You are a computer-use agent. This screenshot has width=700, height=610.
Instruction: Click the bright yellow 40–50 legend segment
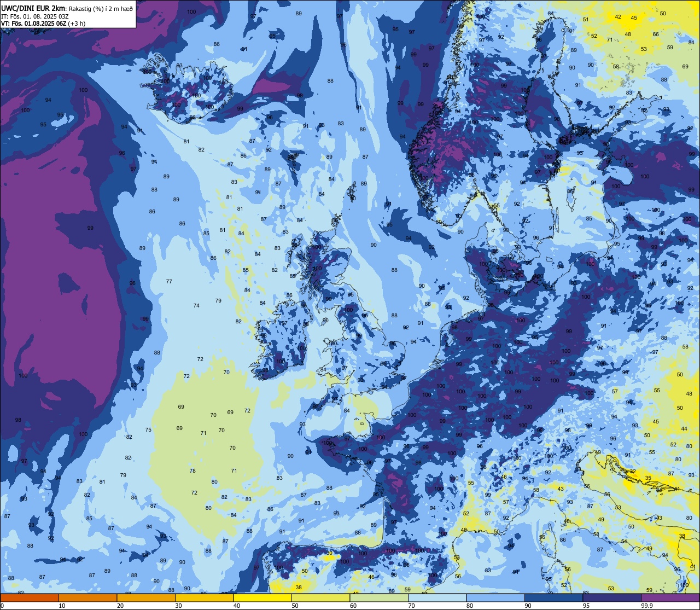pos(262,597)
